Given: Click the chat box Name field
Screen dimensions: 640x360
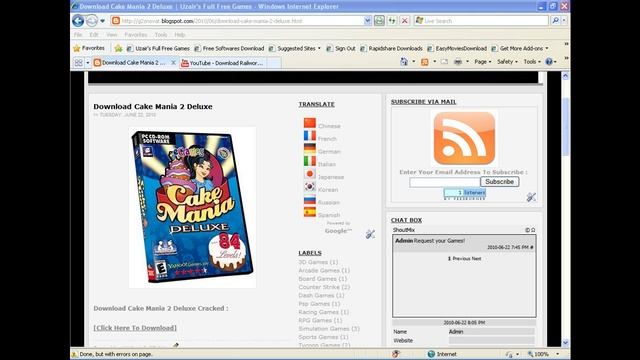Looking at the screenshot, I should coord(491,332).
